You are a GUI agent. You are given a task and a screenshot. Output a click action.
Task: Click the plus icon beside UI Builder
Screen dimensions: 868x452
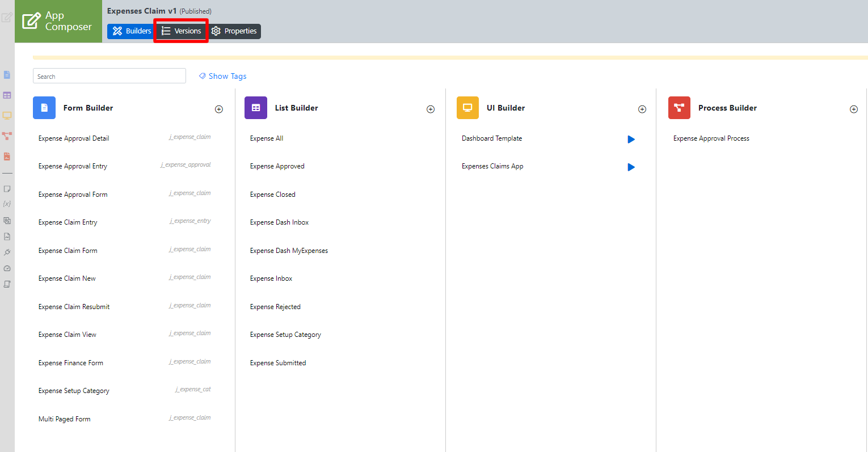point(642,109)
